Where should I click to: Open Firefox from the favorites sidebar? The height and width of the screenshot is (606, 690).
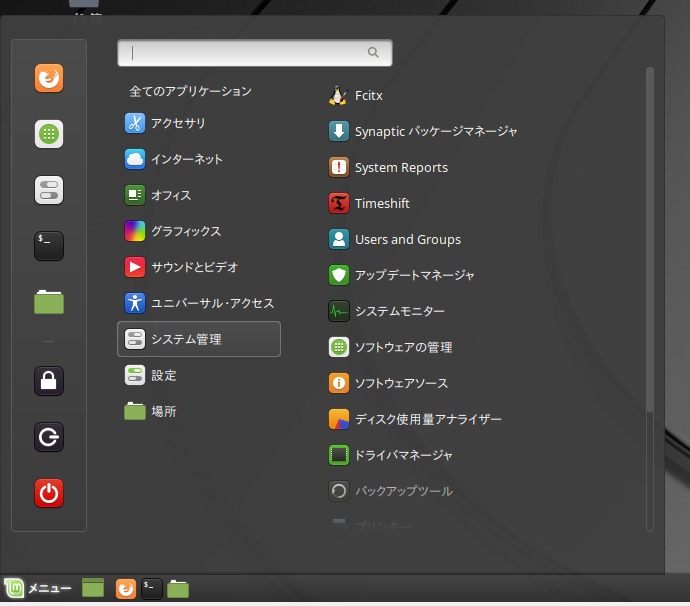tap(49, 78)
